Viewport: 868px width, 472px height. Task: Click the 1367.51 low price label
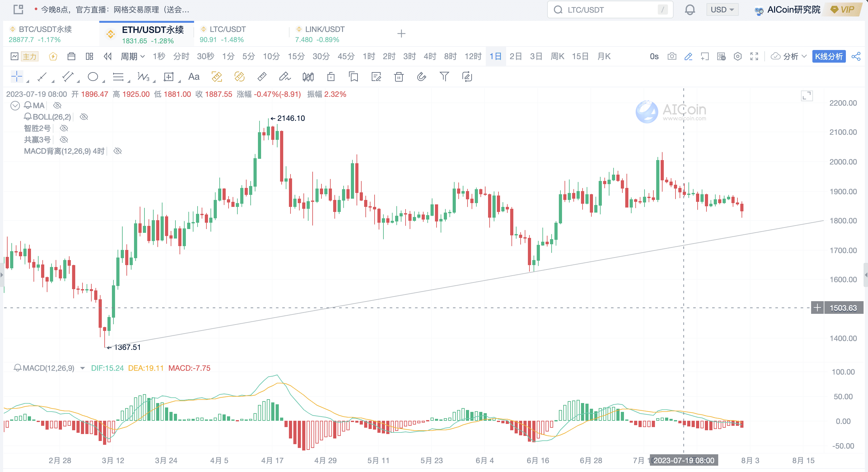tap(127, 347)
